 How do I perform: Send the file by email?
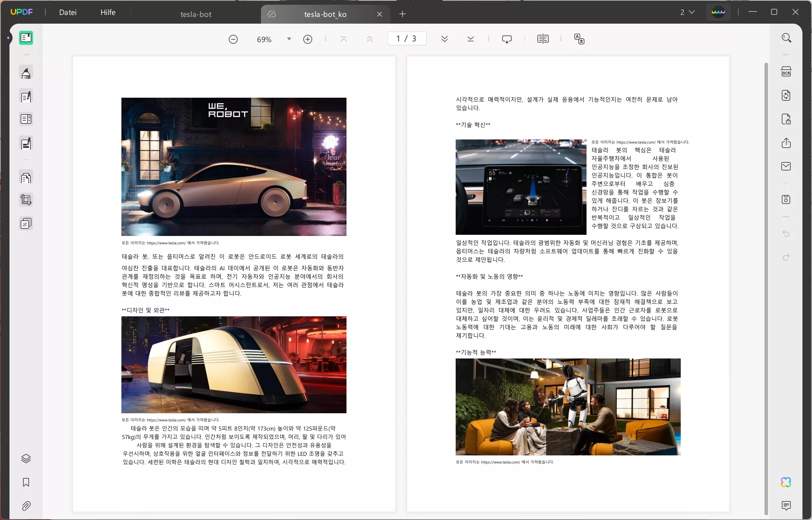click(786, 166)
